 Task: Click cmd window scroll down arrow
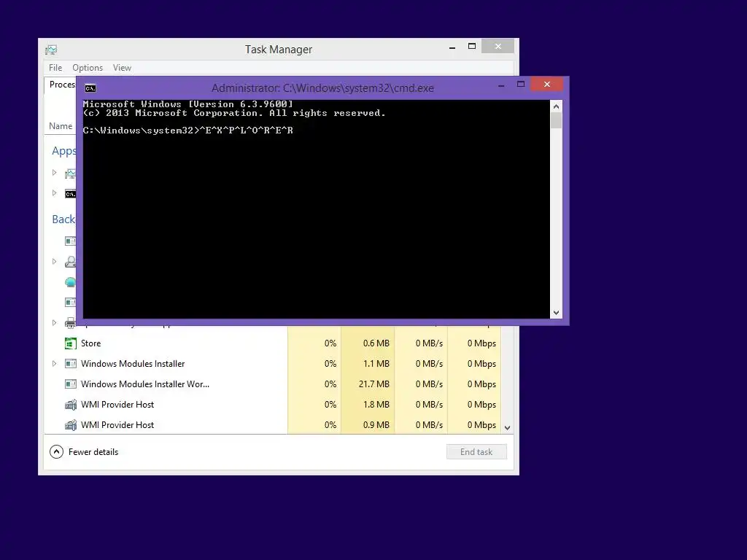pos(556,313)
